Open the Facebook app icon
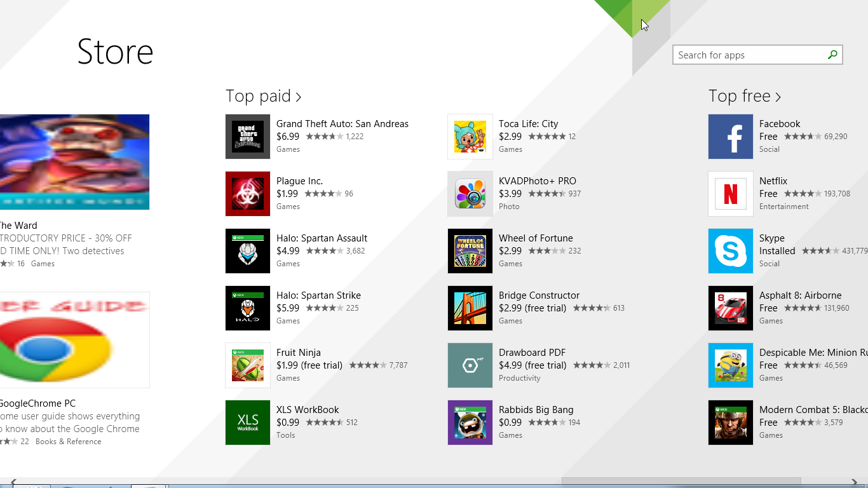The height and width of the screenshot is (488, 868). [731, 137]
